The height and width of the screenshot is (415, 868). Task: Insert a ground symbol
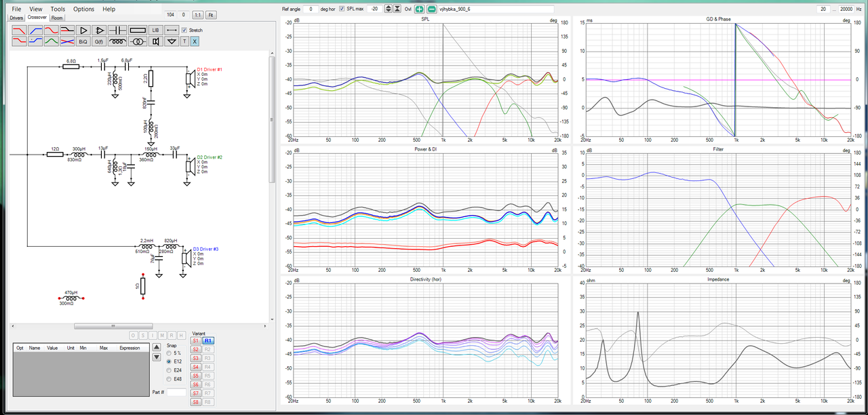172,41
